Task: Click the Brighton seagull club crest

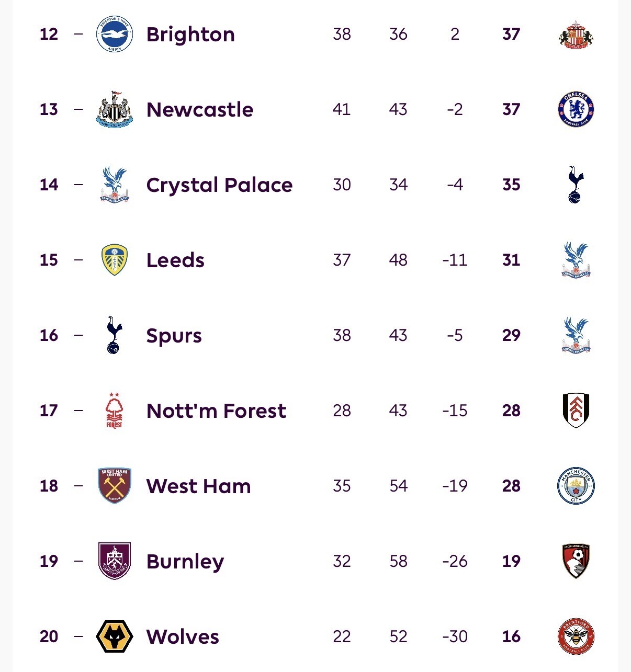Action: (115, 34)
